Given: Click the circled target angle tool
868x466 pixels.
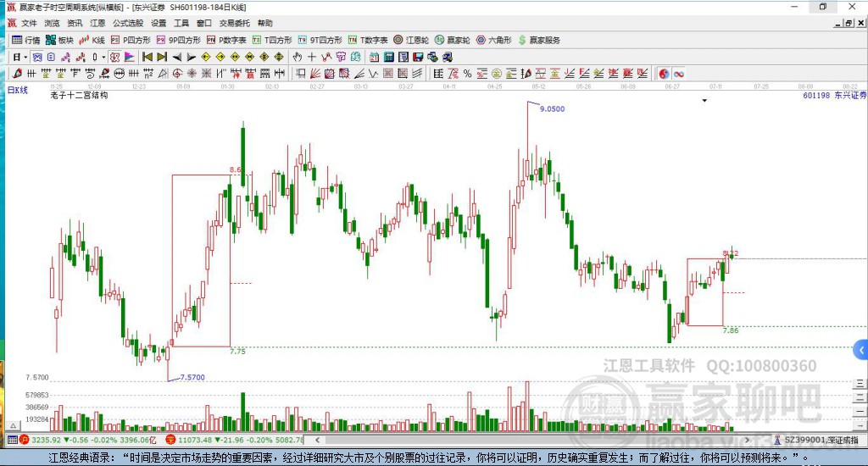Looking at the screenshot, I should click(177, 74).
